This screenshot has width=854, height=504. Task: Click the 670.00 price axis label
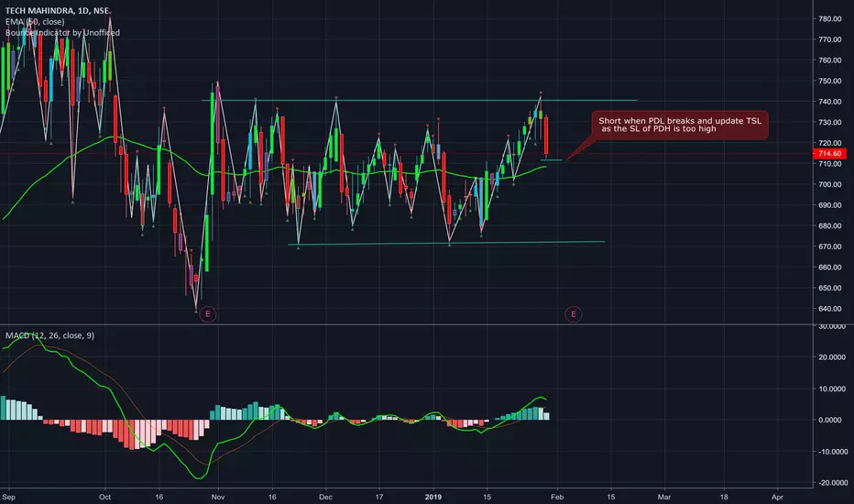point(829,247)
